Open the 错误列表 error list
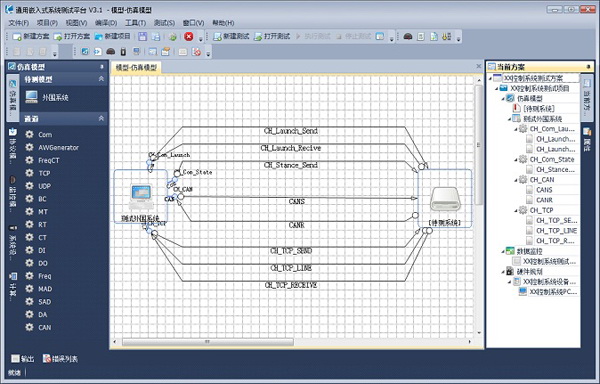Image resolution: width=600 pixels, height=384 pixels. (60, 359)
